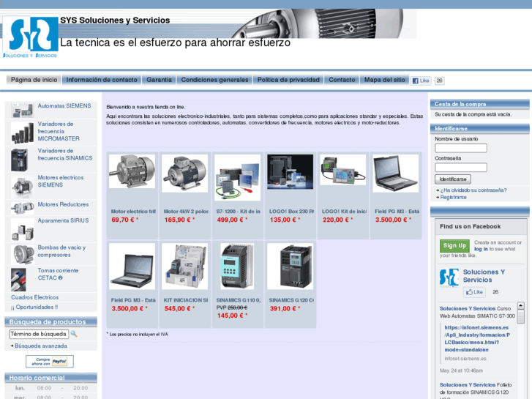The image size is (532, 399).
Task: Open the SINAMICS G120 product image
Action: click(290, 266)
